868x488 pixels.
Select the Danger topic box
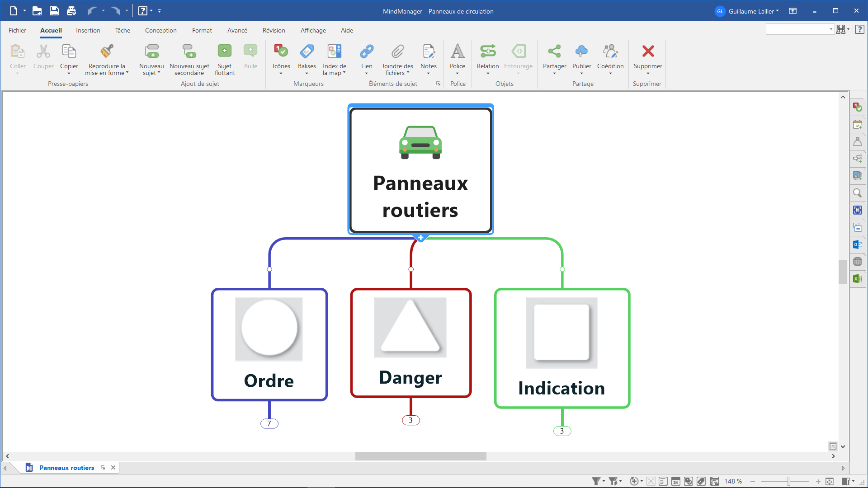(x=410, y=378)
